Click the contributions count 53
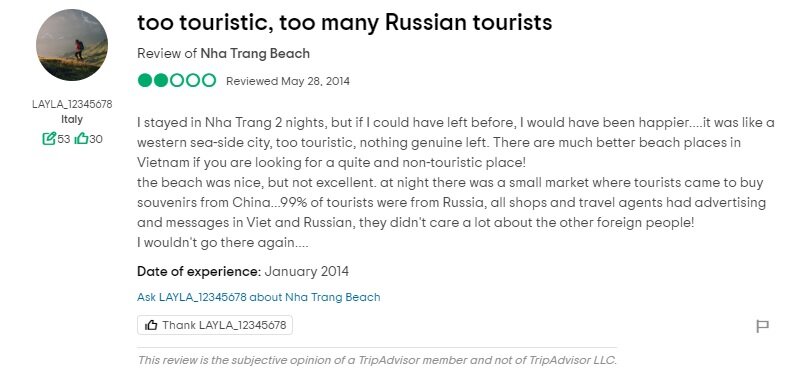The height and width of the screenshot is (370, 793). click(64, 138)
